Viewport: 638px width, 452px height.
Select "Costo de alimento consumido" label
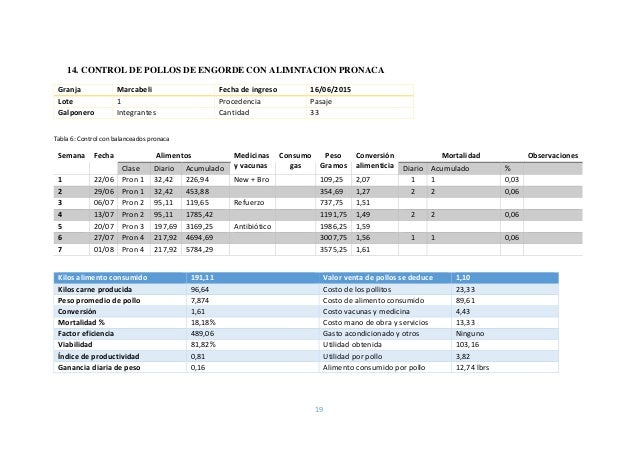click(x=373, y=300)
